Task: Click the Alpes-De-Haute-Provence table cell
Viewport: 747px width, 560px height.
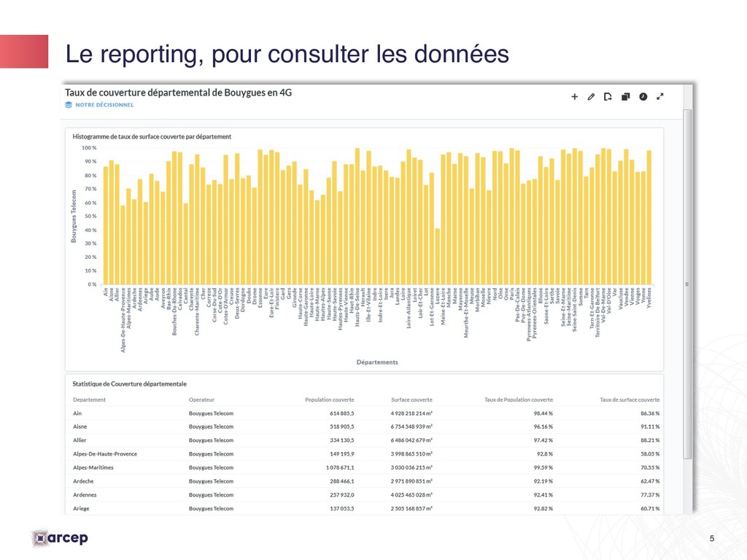Action: [105, 454]
